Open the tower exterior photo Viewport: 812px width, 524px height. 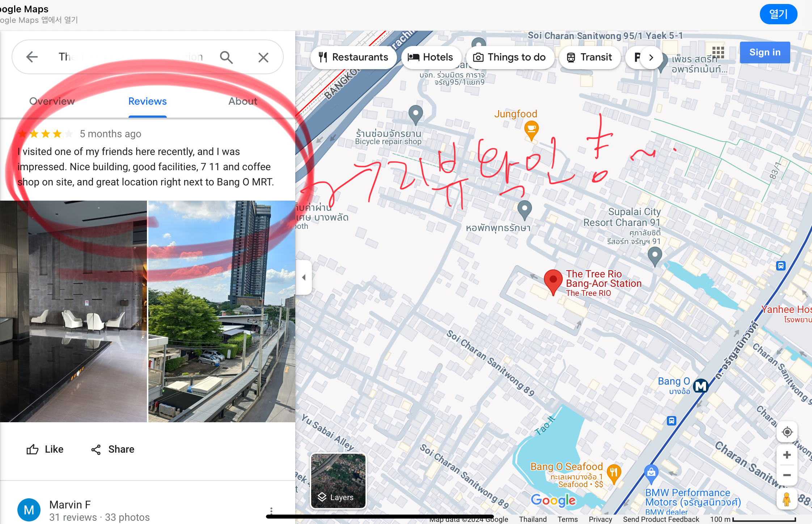click(x=222, y=311)
